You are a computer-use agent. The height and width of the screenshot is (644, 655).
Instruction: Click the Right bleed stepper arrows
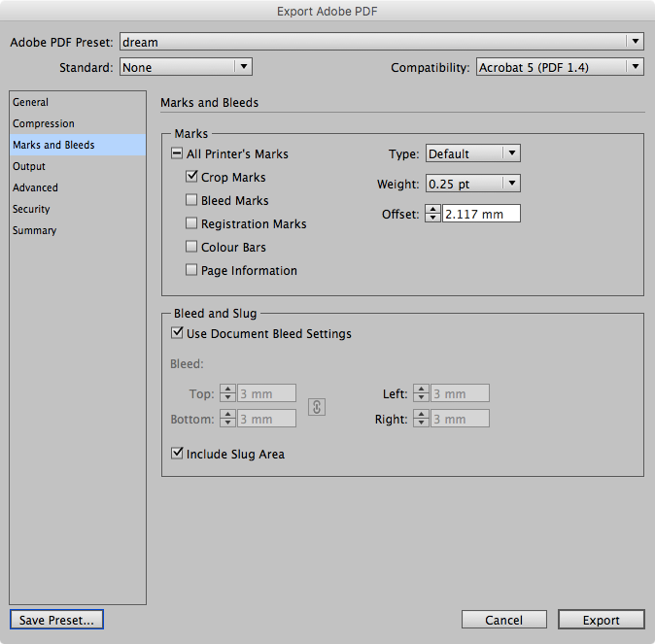(421, 418)
